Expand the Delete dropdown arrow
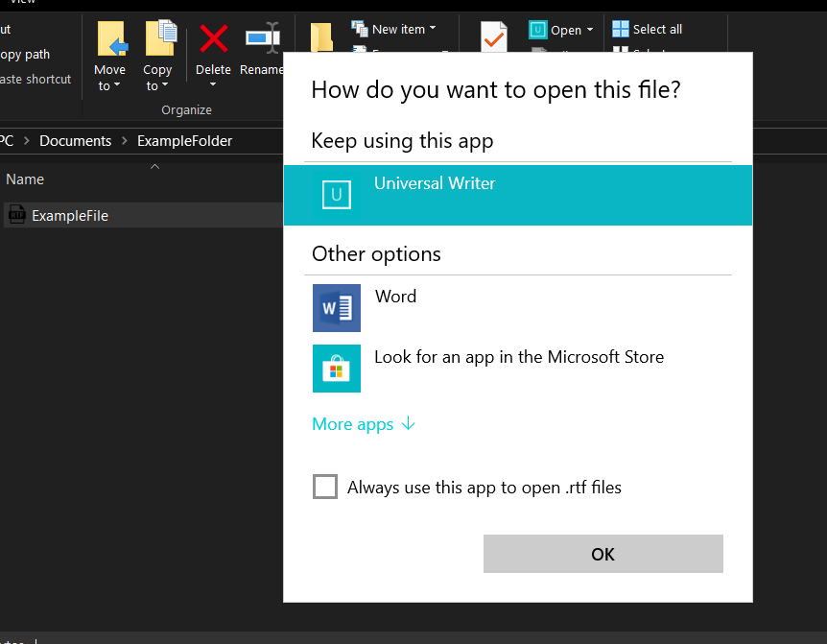This screenshot has height=644, width=827. coord(213,84)
